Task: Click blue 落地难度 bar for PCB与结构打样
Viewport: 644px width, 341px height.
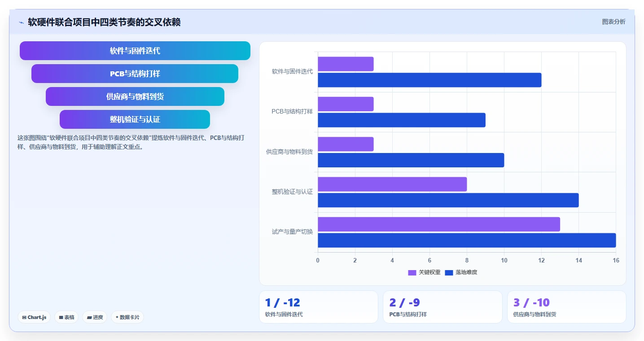Action: click(x=402, y=120)
